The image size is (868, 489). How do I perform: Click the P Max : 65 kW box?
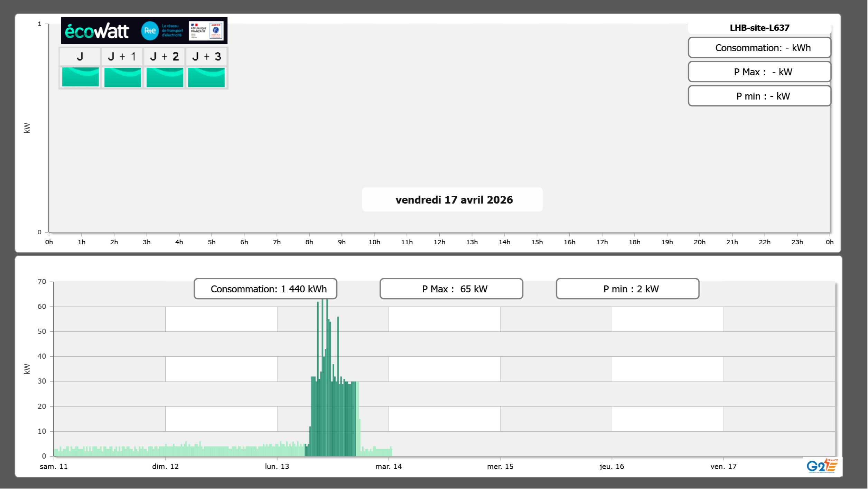point(451,289)
